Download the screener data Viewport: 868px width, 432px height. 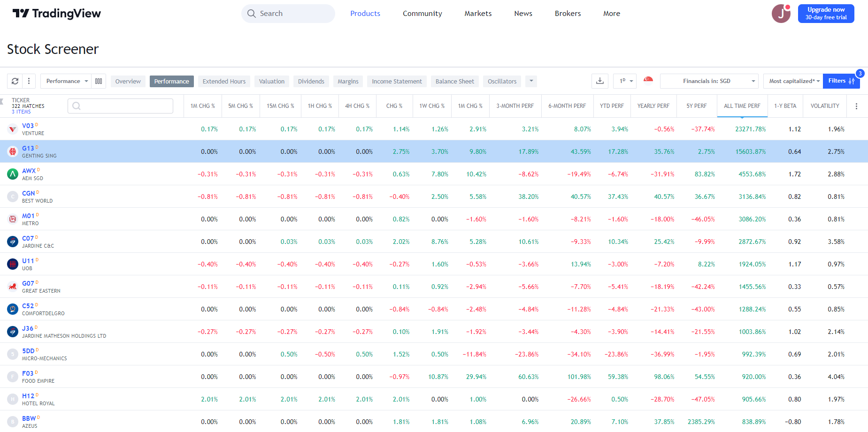(599, 81)
